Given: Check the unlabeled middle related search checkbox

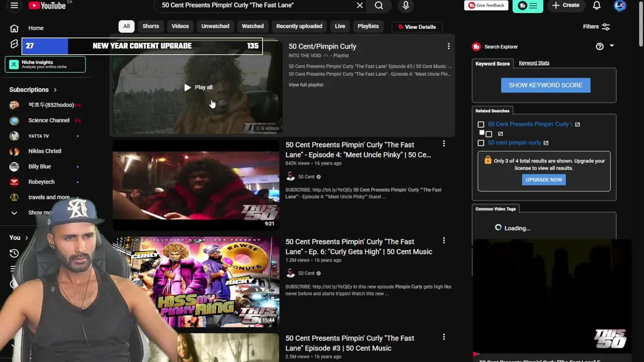Looking at the screenshot, I should (489, 134).
